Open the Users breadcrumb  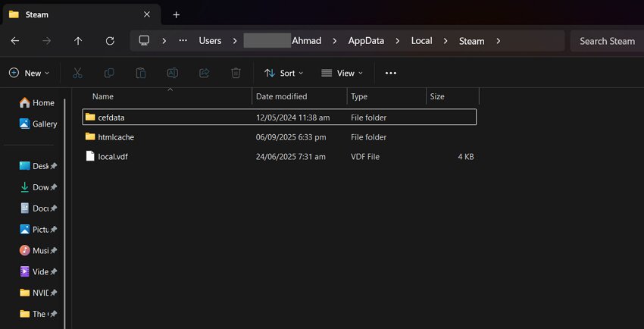210,41
